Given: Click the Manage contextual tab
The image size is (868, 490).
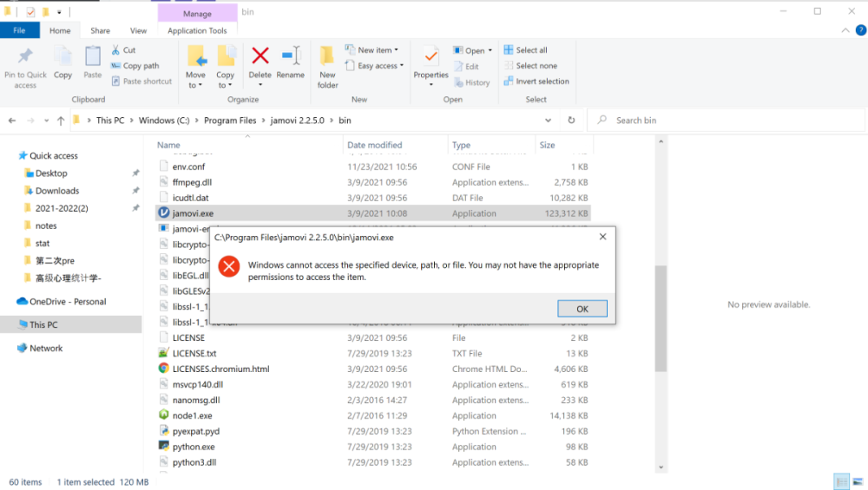Looking at the screenshot, I should (197, 13).
